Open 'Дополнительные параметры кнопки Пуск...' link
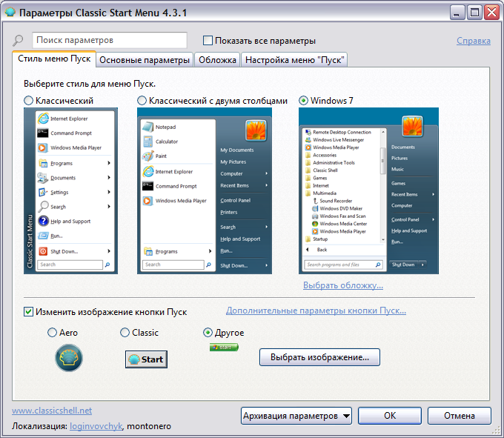 tap(316, 311)
